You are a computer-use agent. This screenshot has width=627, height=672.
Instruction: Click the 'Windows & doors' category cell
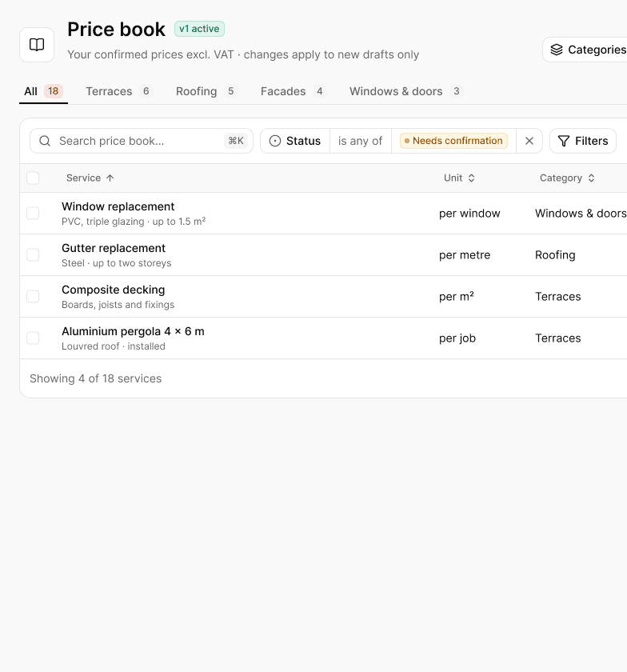coord(581,214)
